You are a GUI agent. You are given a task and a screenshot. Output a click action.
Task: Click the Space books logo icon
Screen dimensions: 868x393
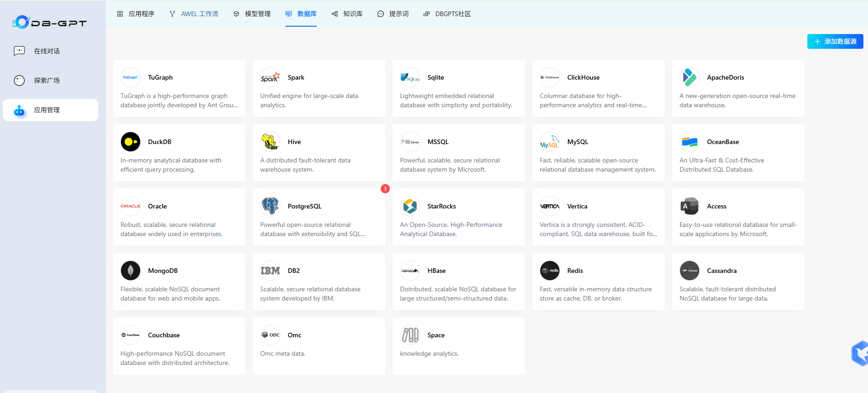click(410, 335)
